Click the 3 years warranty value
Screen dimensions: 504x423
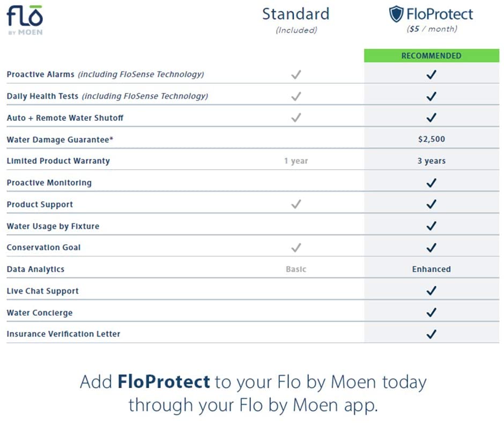click(x=432, y=161)
